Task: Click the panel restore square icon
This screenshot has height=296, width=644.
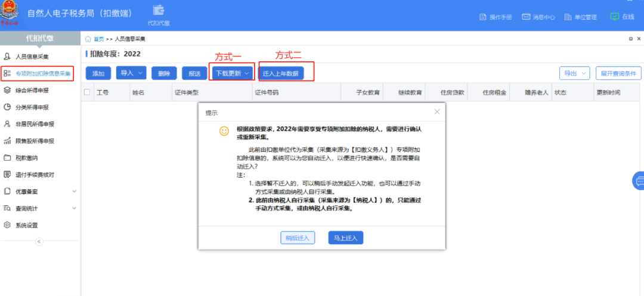Action: tap(631, 39)
